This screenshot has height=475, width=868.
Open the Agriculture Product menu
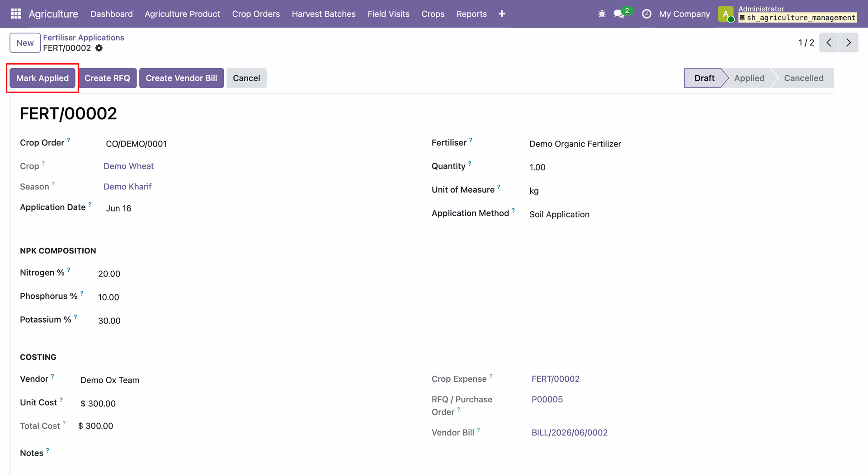pyautogui.click(x=183, y=14)
